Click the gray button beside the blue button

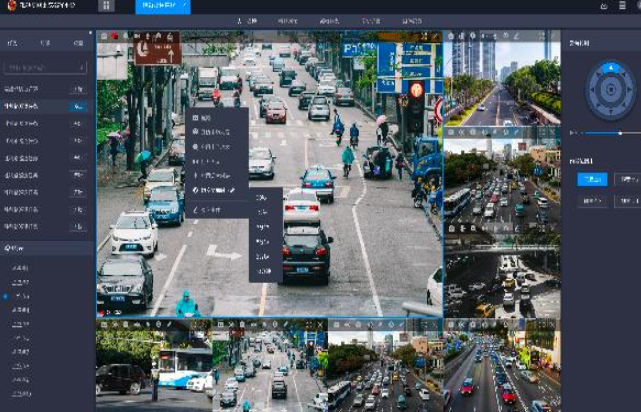coord(627,179)
